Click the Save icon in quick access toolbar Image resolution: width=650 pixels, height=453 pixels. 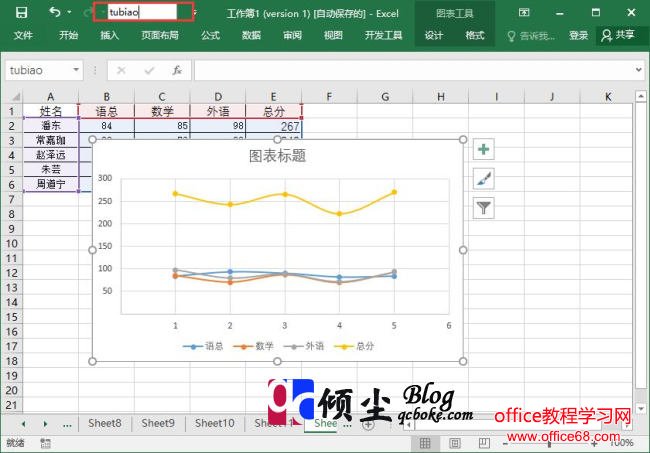click(21, 12)
